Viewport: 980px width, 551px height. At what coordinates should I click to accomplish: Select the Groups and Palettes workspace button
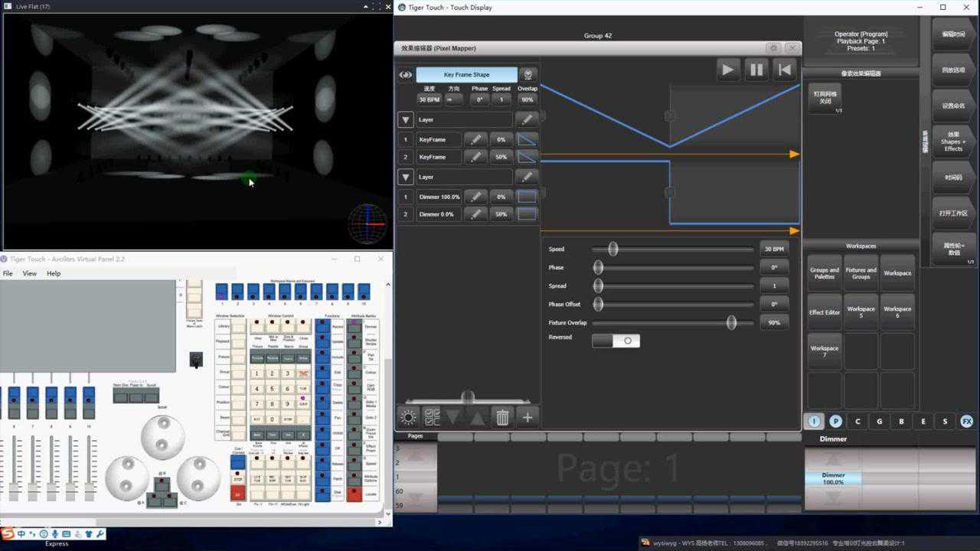(825, 273)
